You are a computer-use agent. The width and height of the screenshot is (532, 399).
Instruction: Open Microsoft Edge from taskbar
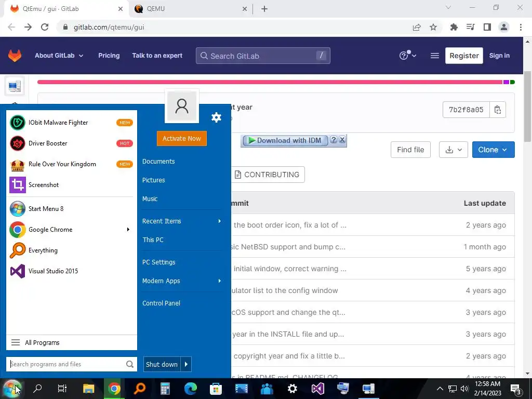pos(190,389)
